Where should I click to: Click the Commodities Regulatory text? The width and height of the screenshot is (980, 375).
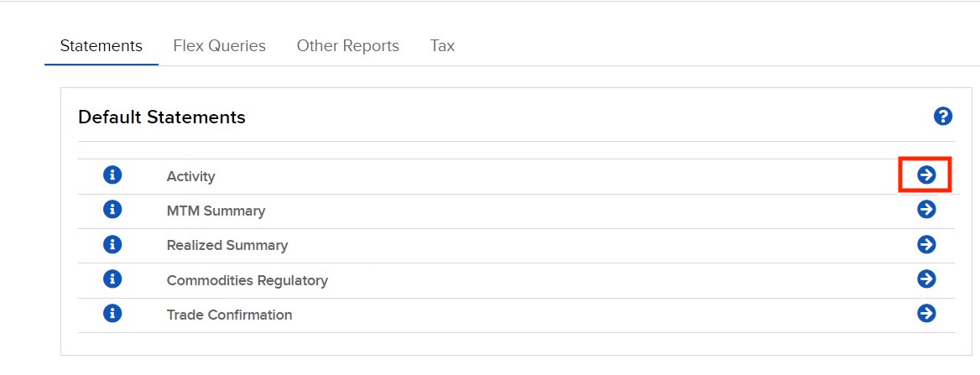coord(247,281)
